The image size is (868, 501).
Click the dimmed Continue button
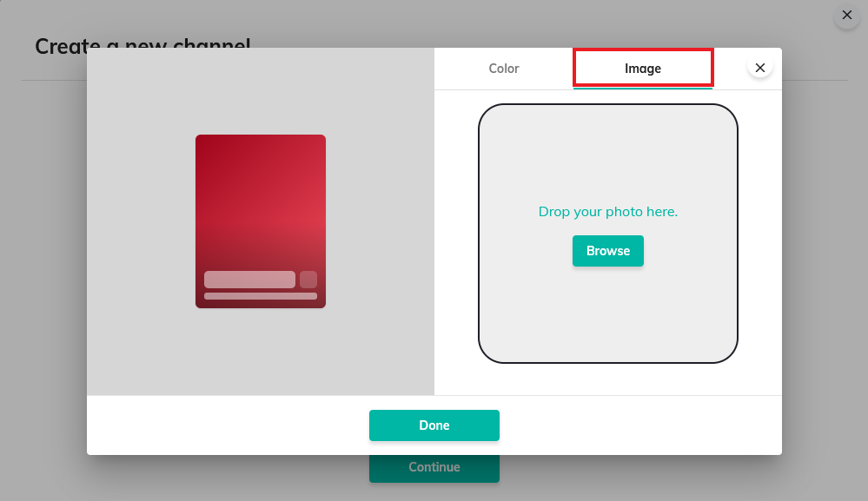tap(434, 468)
